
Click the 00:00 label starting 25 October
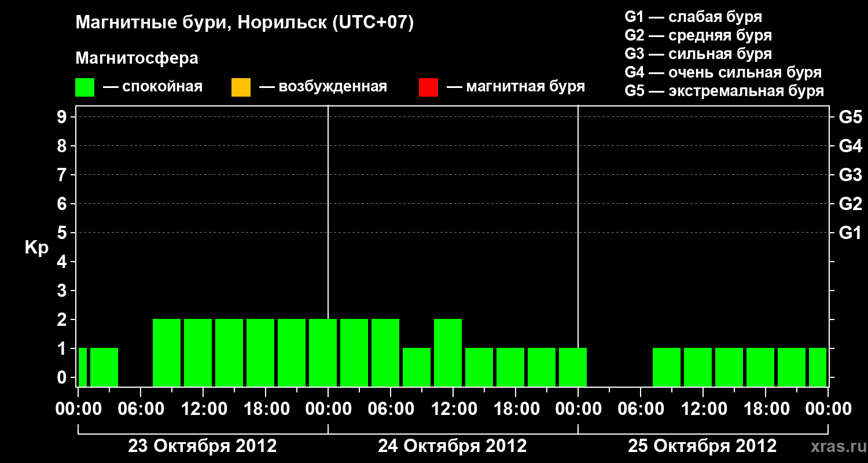[x=578, y=409]
